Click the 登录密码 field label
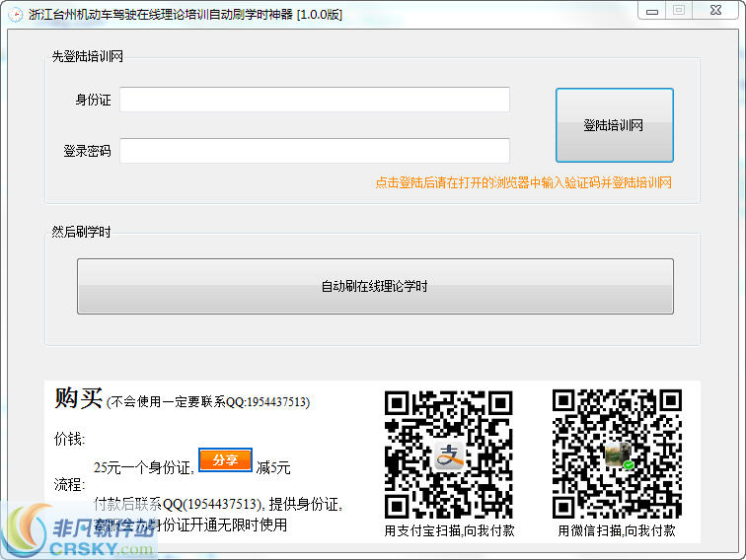This screenshot has width=746, height=560. coord(88,151)
